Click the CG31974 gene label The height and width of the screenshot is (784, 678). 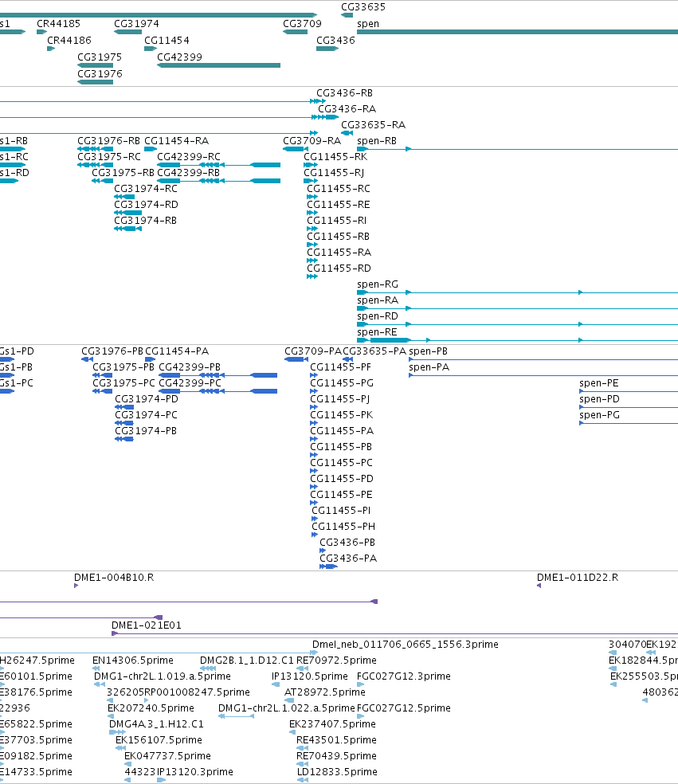tap(136, 23)
